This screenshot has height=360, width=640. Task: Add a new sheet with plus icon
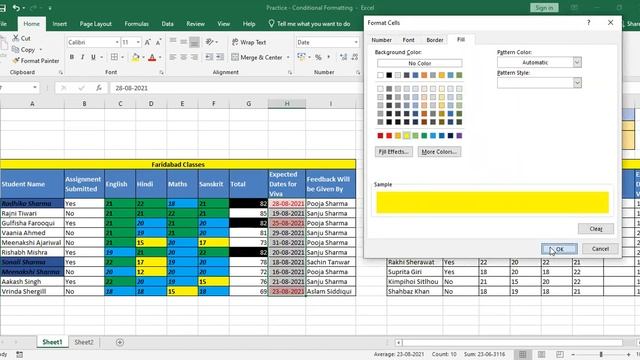coord(120,342)
